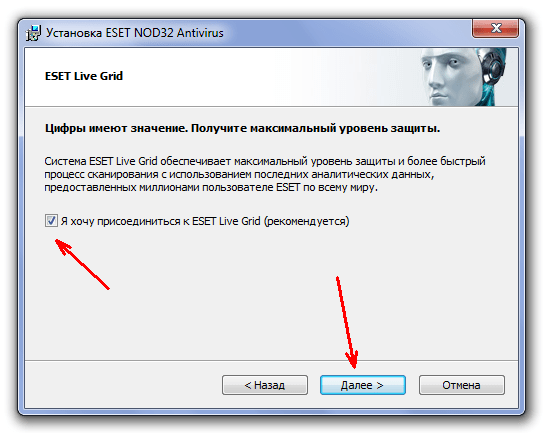The width and height of the screenshot is (551, 433).
Task: Click the word '(рекомендуется)' in the checkbox label
Action: (306, 221)
